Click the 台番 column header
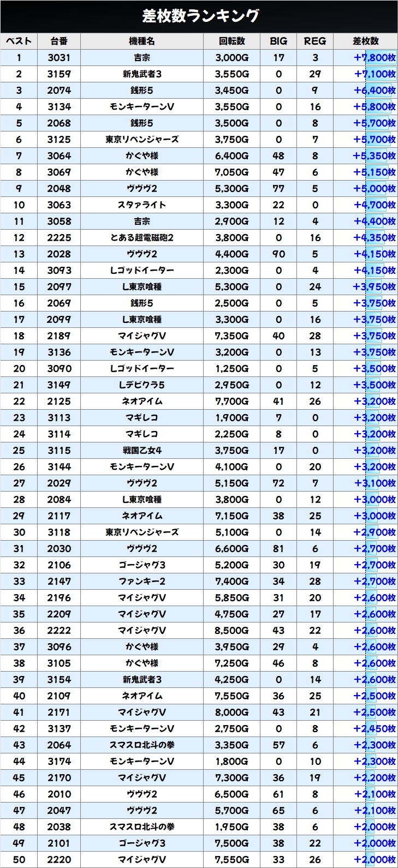398x868 pixels. (59, 41)
